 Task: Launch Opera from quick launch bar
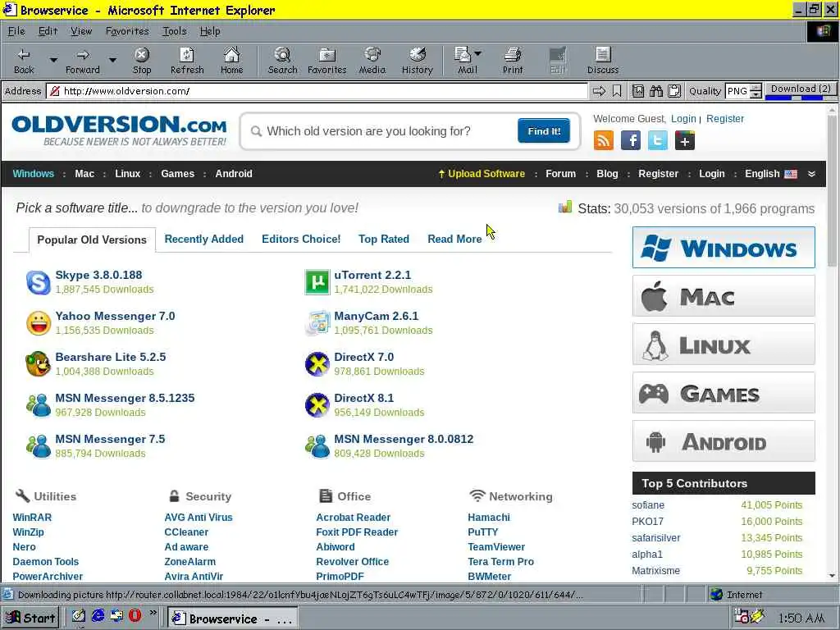(135, 615)
